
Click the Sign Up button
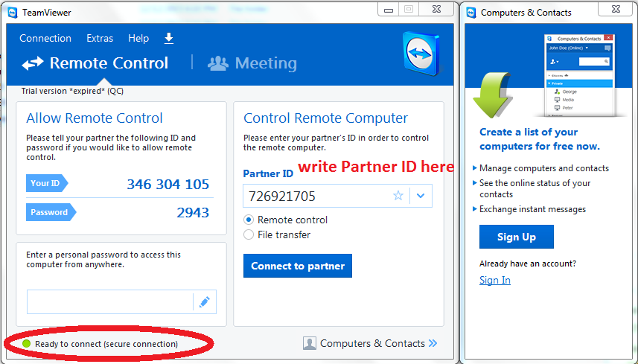click(517, 237)
